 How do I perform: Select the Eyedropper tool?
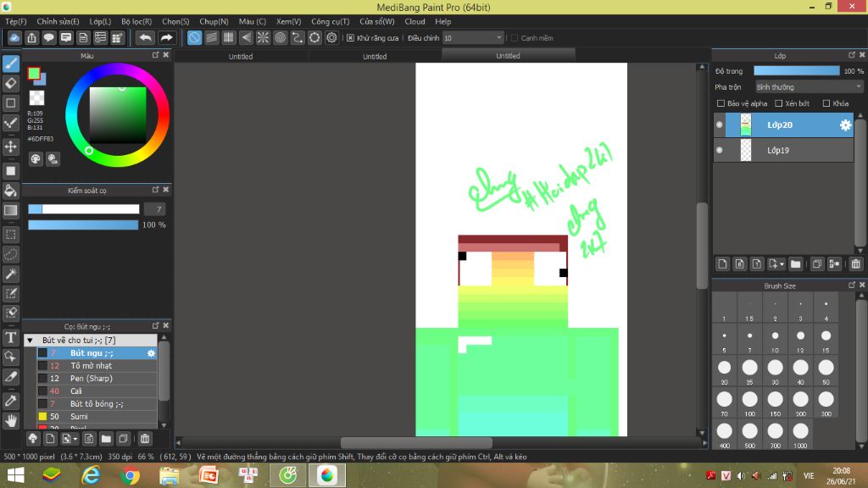(10, 401)
